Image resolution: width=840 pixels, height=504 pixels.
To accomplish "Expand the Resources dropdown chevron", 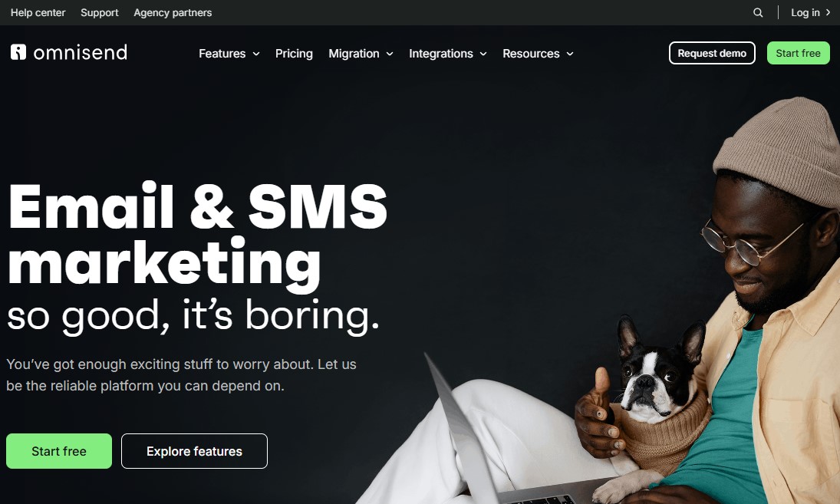I will (x=570, y=54).
